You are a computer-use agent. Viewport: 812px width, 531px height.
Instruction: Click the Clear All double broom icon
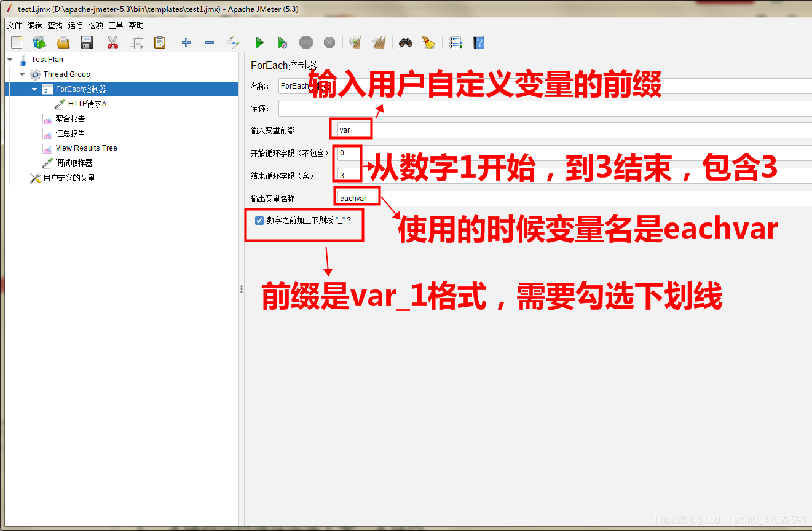[379, 42]
